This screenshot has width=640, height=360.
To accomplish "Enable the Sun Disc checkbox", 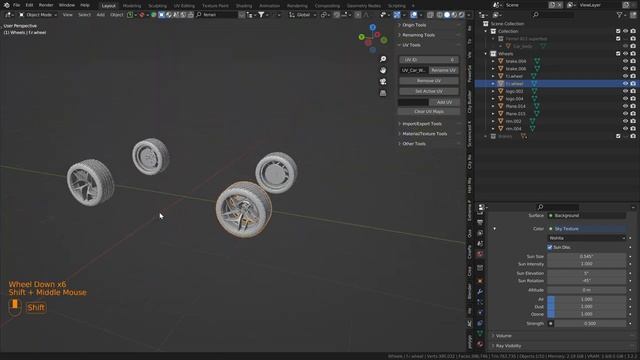I will 550,247.
